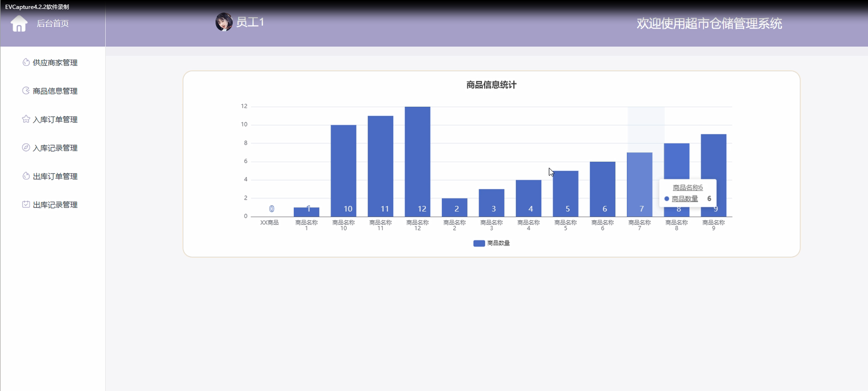The height and width of the screenshot is (391, 868).
Task: Click the icon next to 商品信息管理
Action: pyautogui.click(x=26, y=90)
